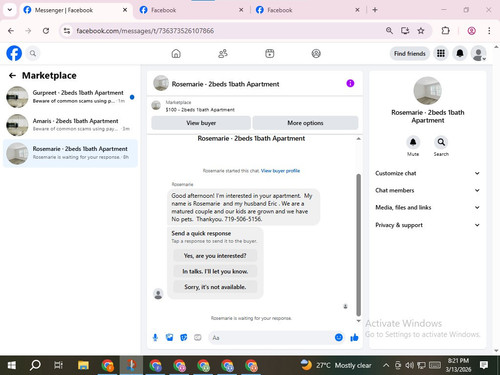Click the browser address bar URL
Image resolution: width=500 pixels, height=375 pixels.
[145, 31]
